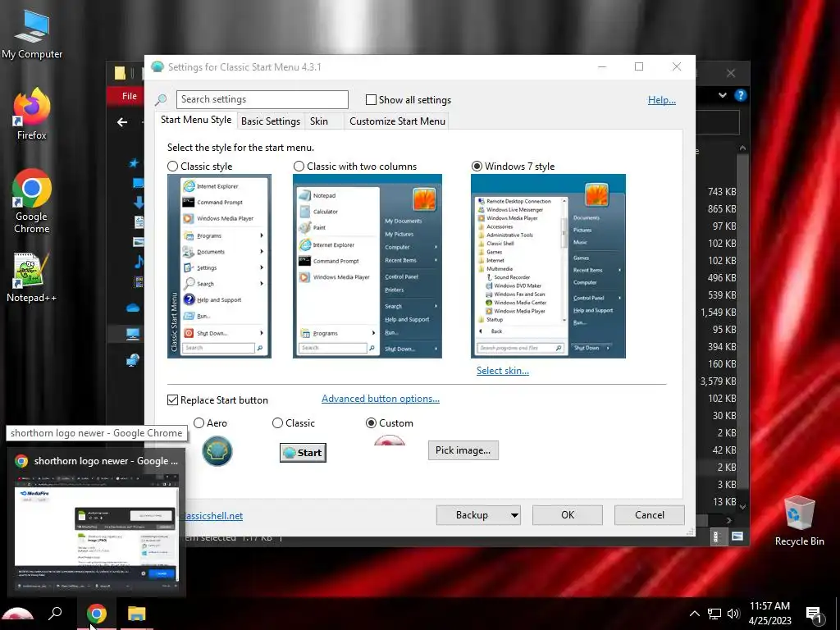
Task: Open Customize Start Menu tab
Action: [x=398, y=121]
